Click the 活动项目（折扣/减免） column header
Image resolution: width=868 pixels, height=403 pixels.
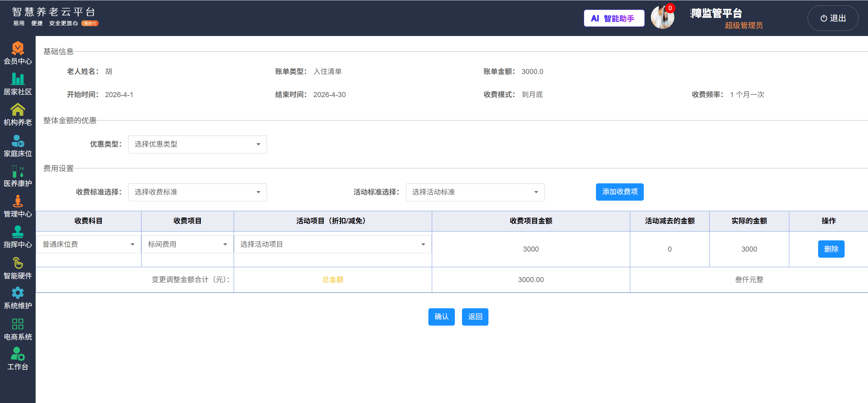click(333, 221)
